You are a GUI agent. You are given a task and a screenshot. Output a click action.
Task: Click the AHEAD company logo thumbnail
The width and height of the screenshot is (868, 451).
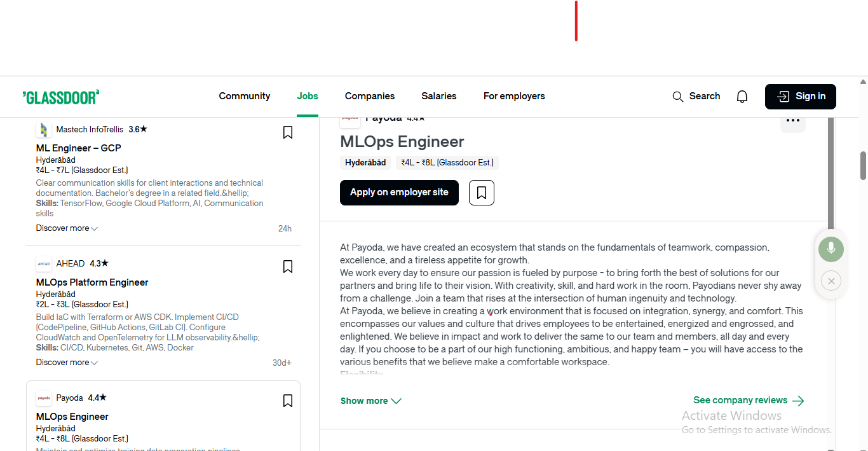point(43,263)
